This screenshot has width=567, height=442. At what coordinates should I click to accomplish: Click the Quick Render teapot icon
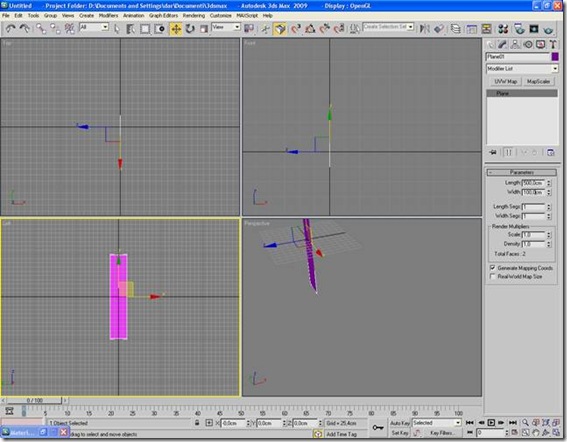point(549,29)
